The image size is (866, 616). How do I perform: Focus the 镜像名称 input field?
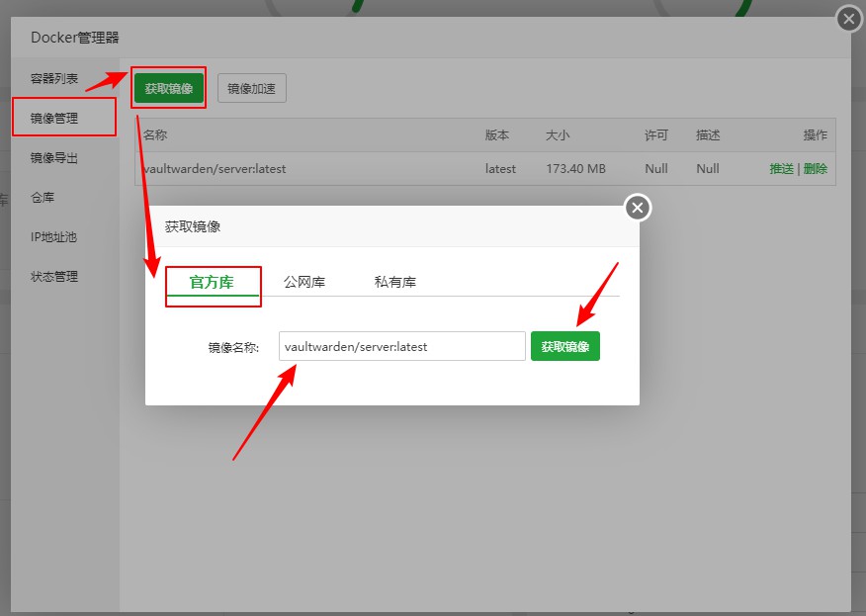(401, 346)
